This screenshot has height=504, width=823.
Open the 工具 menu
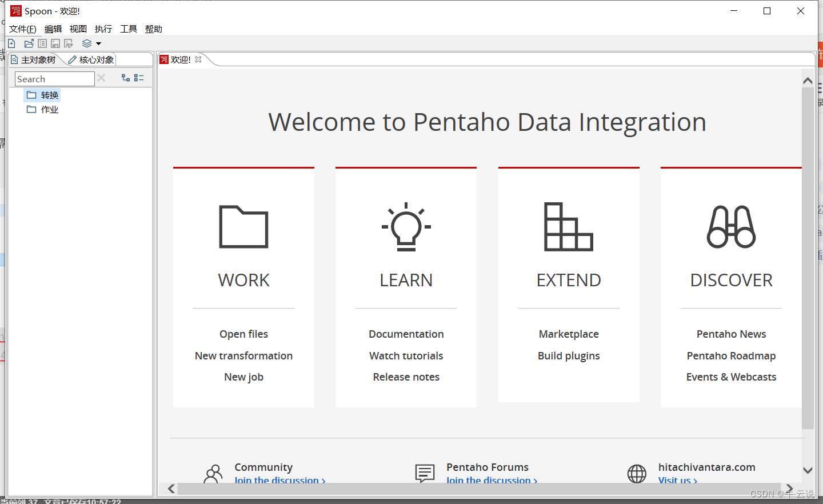pyautogui.click(x=129, y=29)
